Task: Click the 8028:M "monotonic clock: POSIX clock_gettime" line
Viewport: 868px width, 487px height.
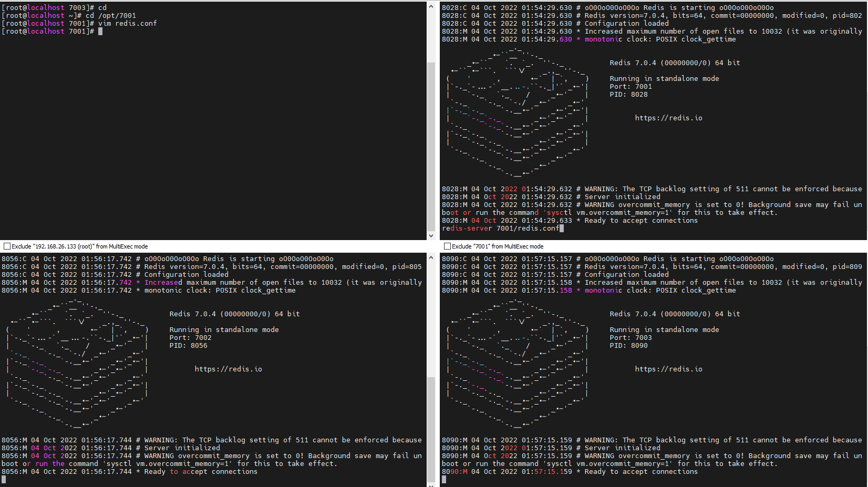Action: pos(588,39)
